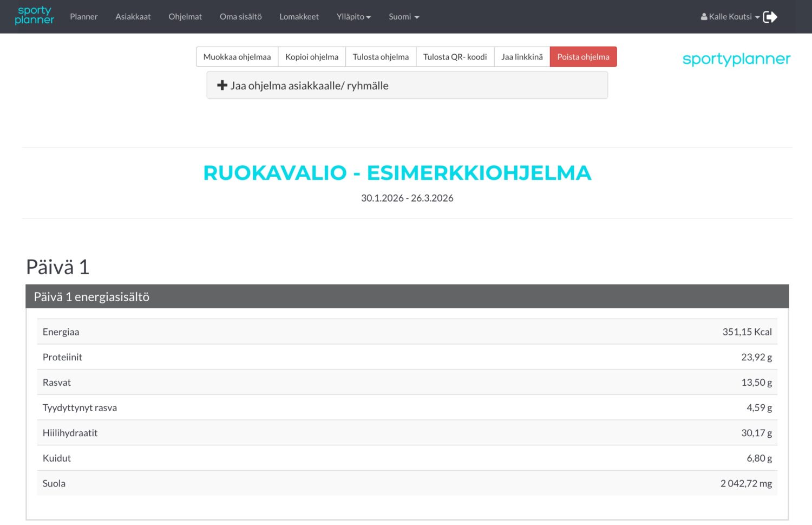Open the Suomi language dropdown
Viewport: 812px width, 525px height.
click(403, 17)
